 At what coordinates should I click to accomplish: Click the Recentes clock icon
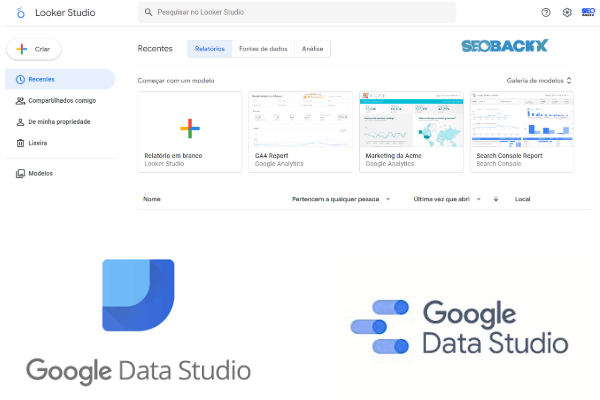(x=20, y=79)
